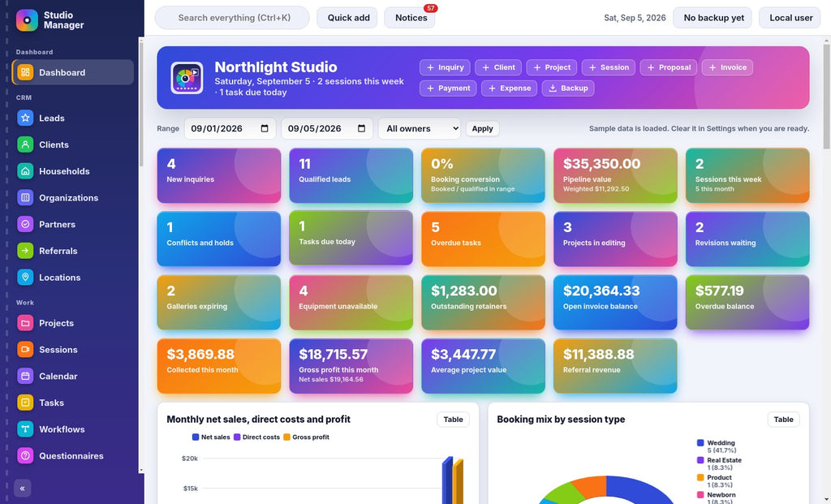The image size is (831, 504).
Task: Open the New inquiries card
Action: [219, 175]
